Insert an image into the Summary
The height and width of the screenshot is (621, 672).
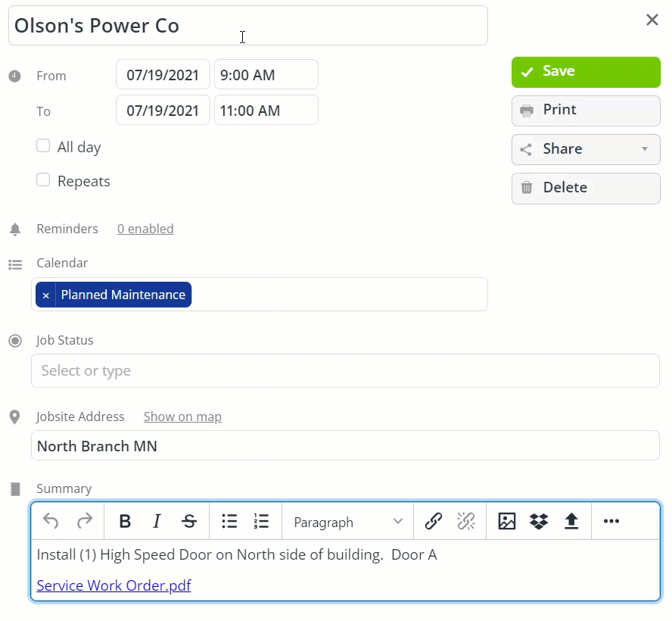pyautogui.click(x=507, y=521)
